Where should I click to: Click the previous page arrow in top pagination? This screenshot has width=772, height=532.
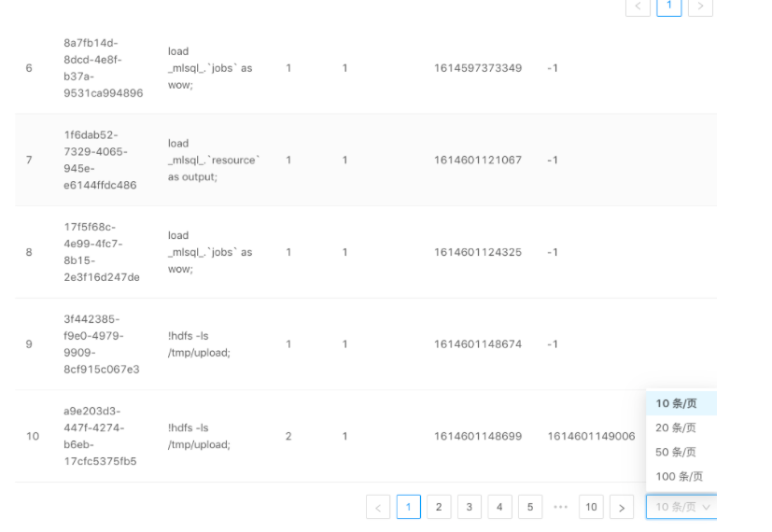tap(639, 7)
